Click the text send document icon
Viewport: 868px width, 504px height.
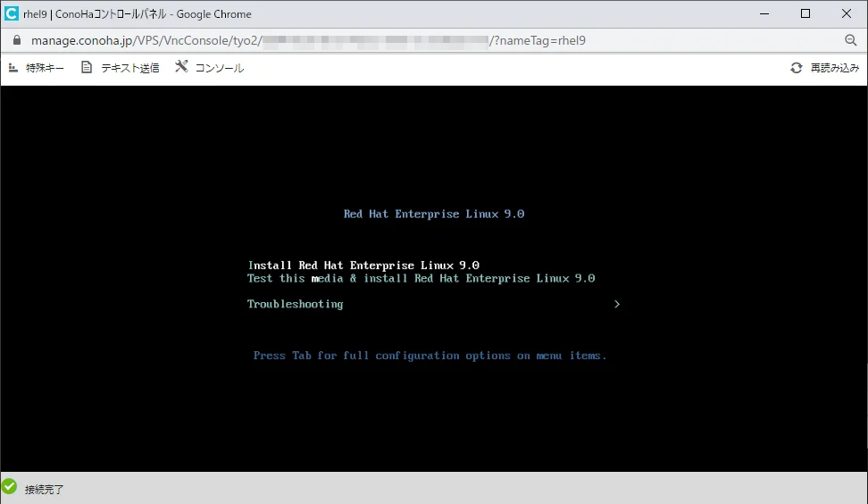(87, 68)
